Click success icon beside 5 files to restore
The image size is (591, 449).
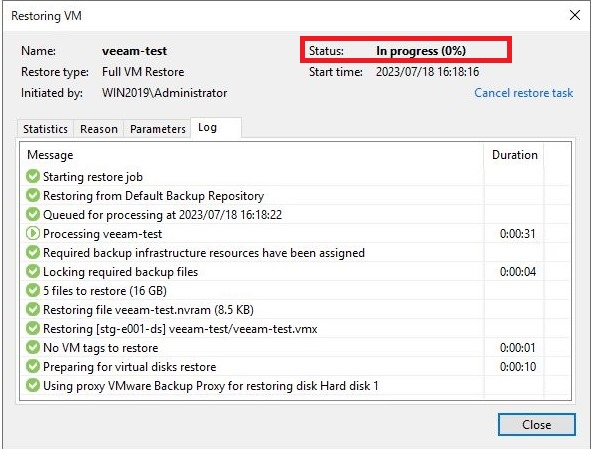click(x=33, y=290)
